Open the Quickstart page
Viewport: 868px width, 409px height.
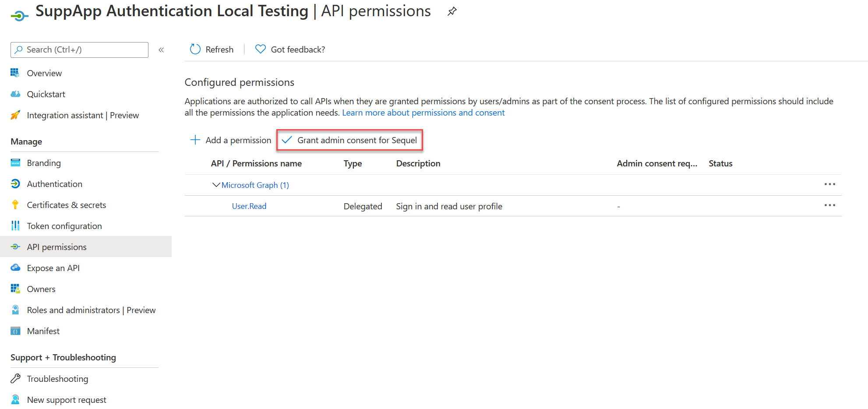46,94
